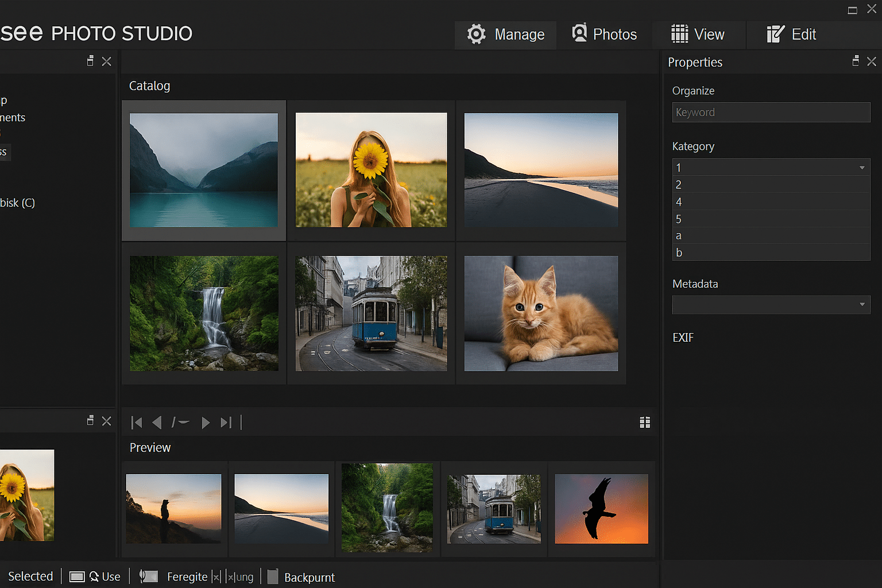Select the View grid icon
Screen dimensions: 882x588
pos(680,34)
